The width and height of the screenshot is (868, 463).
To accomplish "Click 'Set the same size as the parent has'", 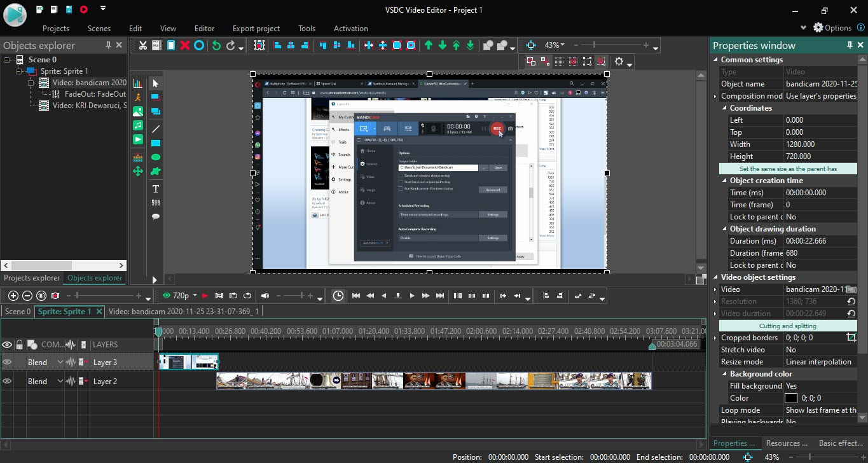I will (x=788, y=169).
